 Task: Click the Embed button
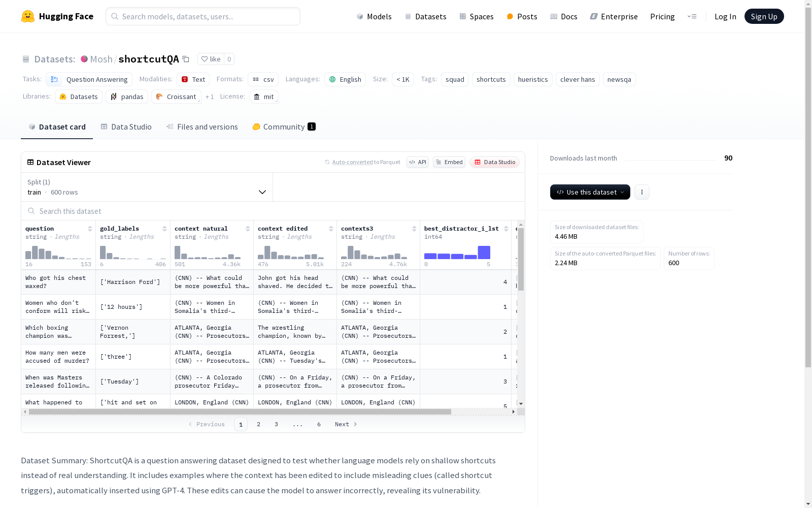449,162
